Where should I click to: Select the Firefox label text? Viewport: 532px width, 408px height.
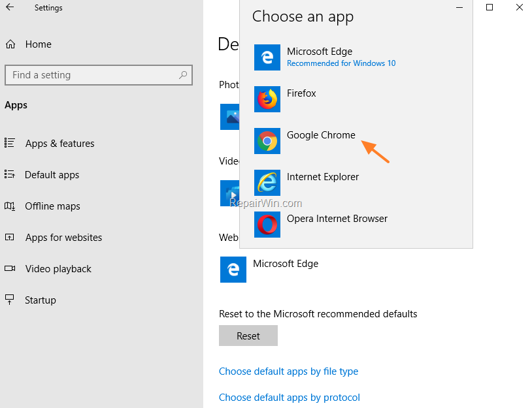pyautogui.click(x=301, y=93)
